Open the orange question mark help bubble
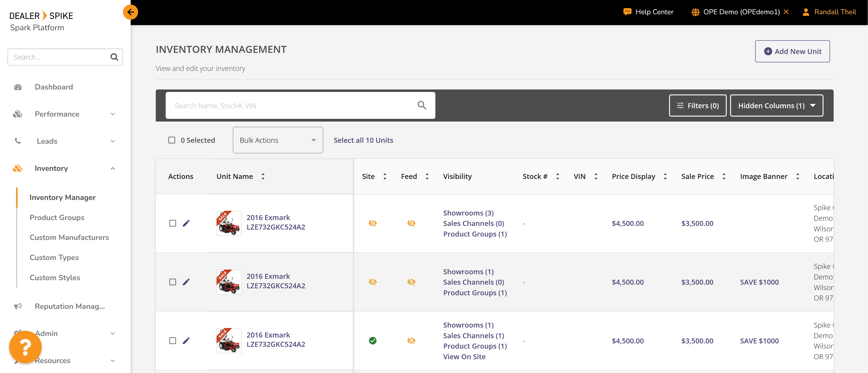This screenshot has height=373, width=868. click(x=25, y=347)
